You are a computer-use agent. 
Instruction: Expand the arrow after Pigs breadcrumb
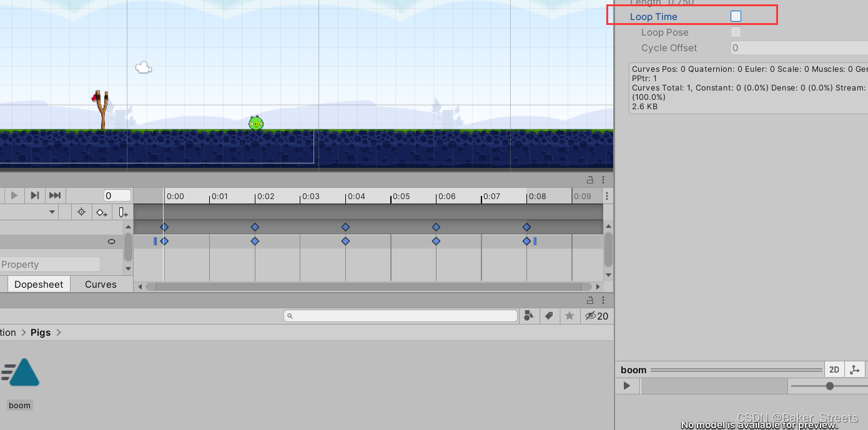click(x=59, y=333)
